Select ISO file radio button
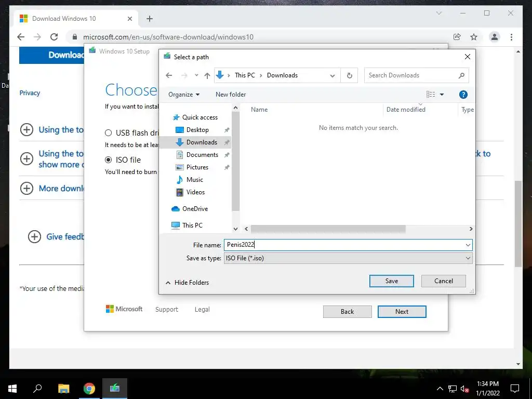The image size is (532, 399). tap(108, 160)
